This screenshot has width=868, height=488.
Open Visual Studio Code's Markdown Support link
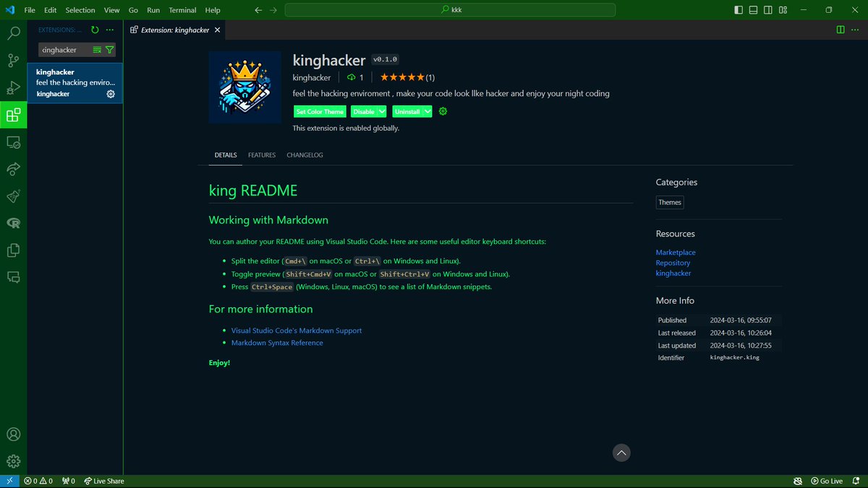pos(297,330)
